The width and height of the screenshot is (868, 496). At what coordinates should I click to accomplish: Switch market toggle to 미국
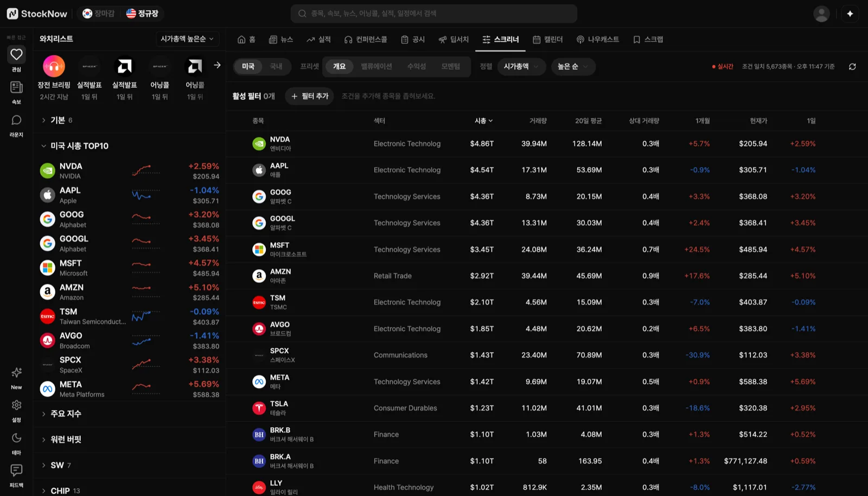click(248, 66)
